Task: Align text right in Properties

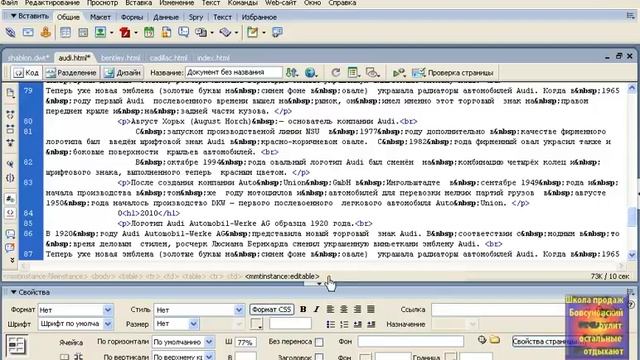Action: click(x=357, y=309)
